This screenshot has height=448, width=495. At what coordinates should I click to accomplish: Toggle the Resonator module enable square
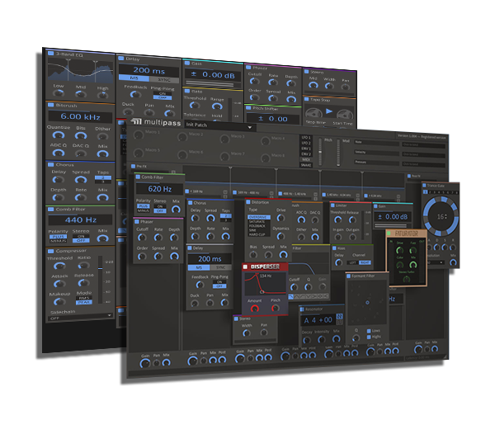pyautogui.click(x=302, y=309)
